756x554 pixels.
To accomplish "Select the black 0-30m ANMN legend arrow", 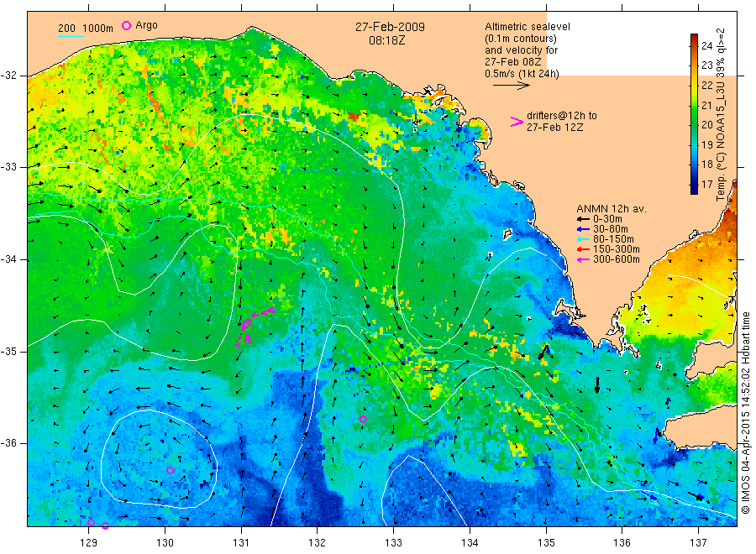I will click(584, 219).
